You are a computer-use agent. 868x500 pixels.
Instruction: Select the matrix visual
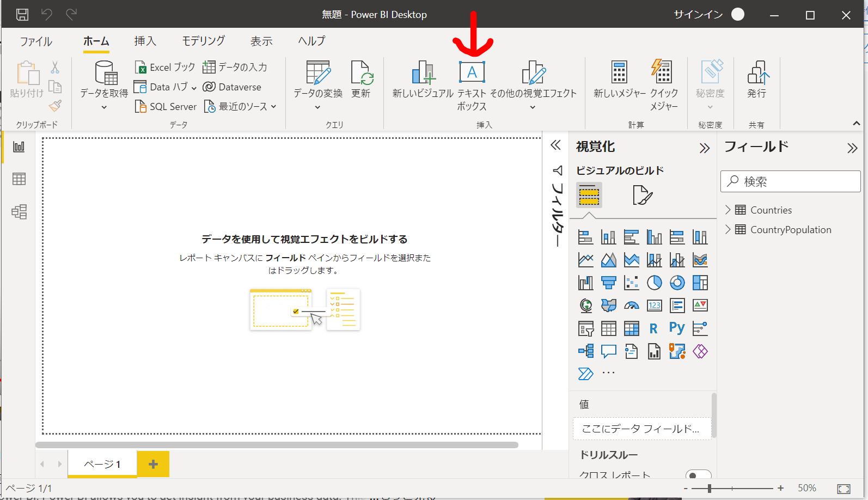pyautogui.click(x=631, y=328)
